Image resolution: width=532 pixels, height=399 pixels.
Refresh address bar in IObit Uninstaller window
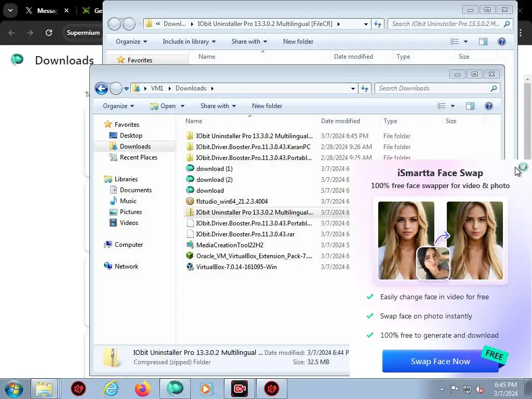(x=378, y=24)
